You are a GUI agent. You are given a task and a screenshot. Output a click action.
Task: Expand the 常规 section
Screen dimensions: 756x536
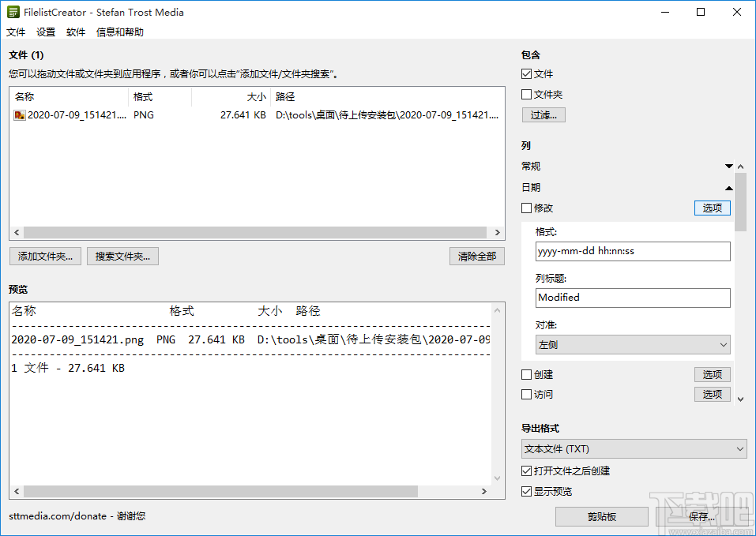[728, 166]
